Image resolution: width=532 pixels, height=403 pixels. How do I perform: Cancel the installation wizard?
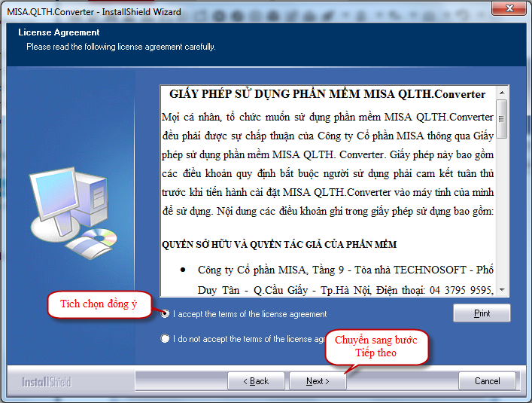click(487, 381)
